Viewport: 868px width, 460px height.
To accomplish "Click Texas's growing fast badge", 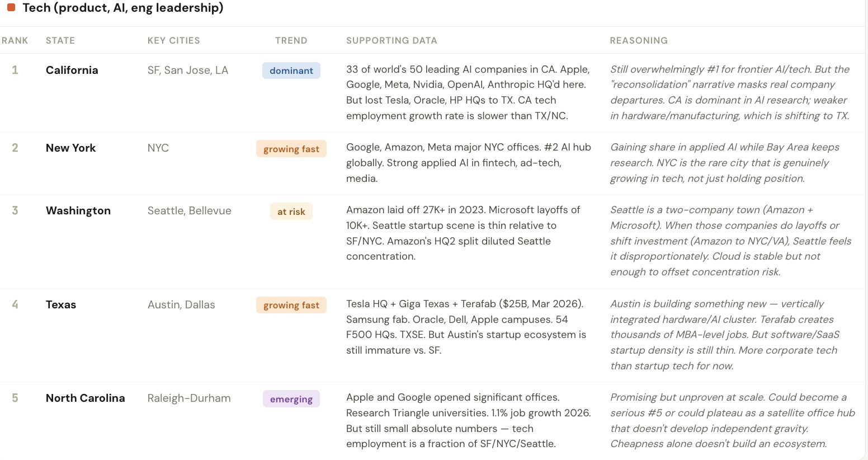I will point(291,305).
